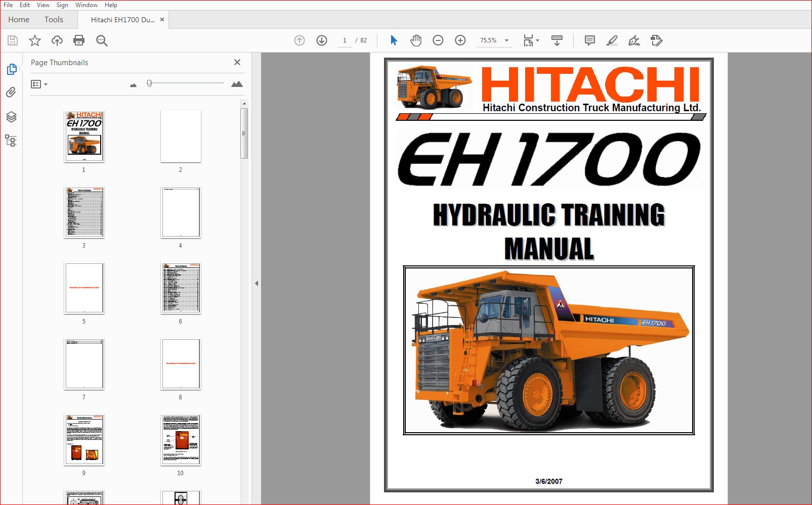The height and width of the screenshot is (505, 812).
Task: Collapse the navigation pane arrow
Action: pyautogui.click(x=257, y=283)
